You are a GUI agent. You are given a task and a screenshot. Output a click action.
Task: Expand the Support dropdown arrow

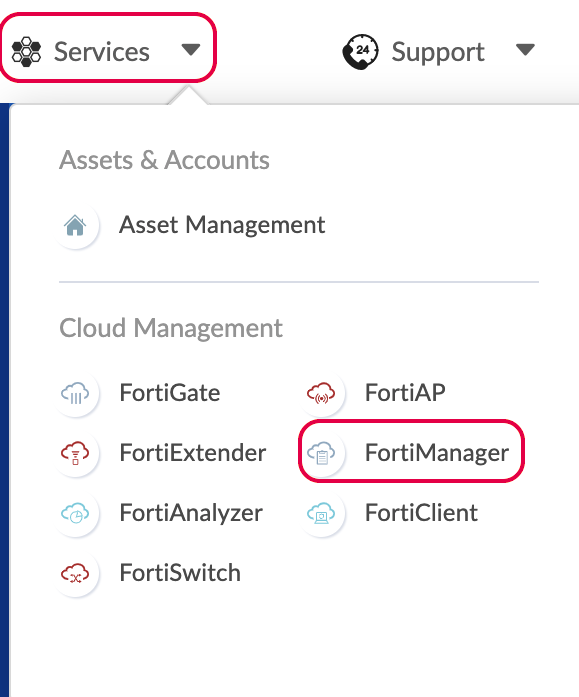525,50
